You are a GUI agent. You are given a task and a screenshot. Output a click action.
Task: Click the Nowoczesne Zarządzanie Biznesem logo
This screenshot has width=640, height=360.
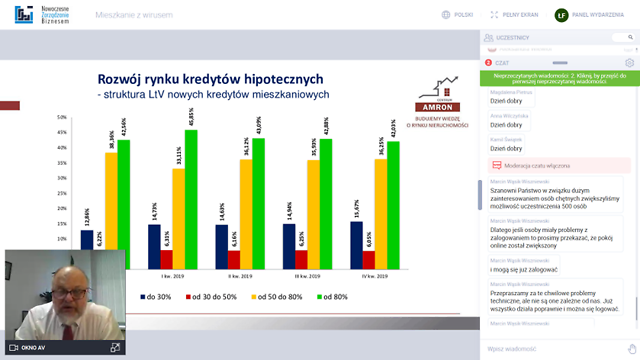coord(42,15)
